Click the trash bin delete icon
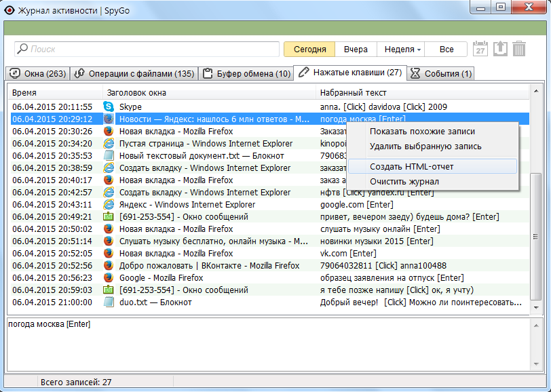Viewport: 551px width, 392px height. [x=519, y=49]
